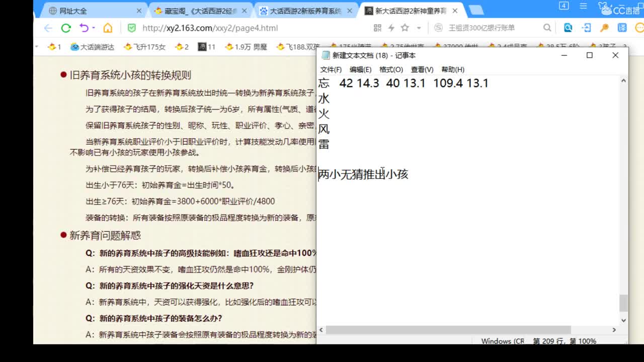Image resolution: width=644 pixels, height=362 pixels.
Task: Click the text 两小无猜推出小孩 in Notepad
Action: (x=363, y=174)
